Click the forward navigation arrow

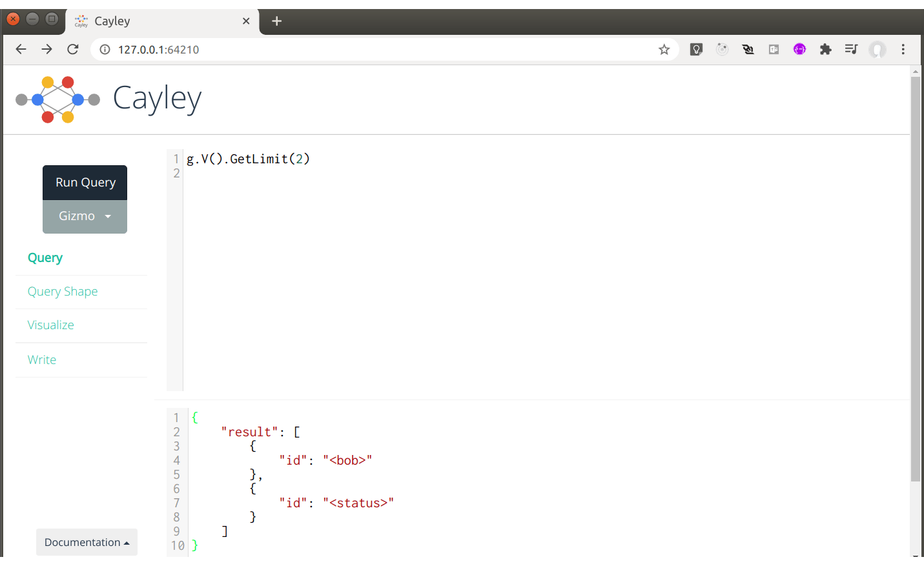click(x=46, y=48)
